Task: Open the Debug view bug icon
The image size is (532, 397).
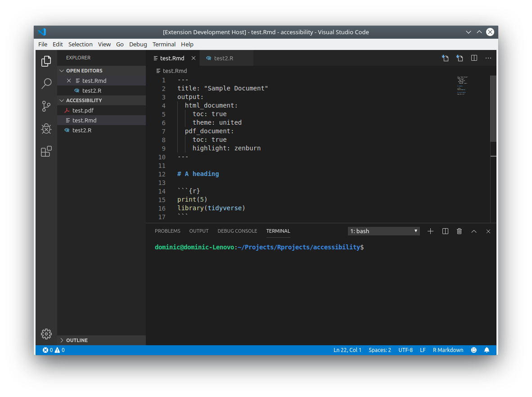Action: [46, 129]
